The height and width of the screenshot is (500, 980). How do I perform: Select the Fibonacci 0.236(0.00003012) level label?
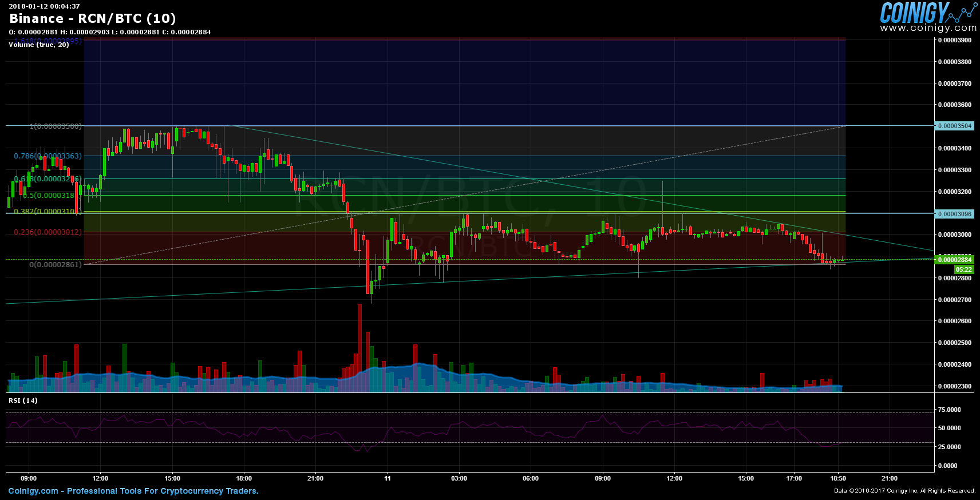(48, 232)
